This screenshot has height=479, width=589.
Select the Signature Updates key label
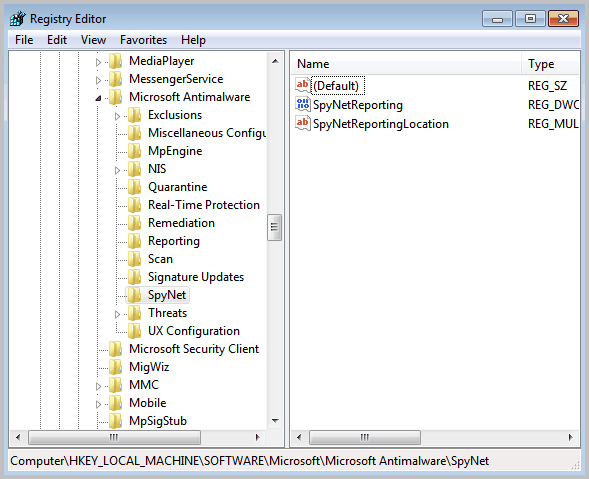coord(196,277)
